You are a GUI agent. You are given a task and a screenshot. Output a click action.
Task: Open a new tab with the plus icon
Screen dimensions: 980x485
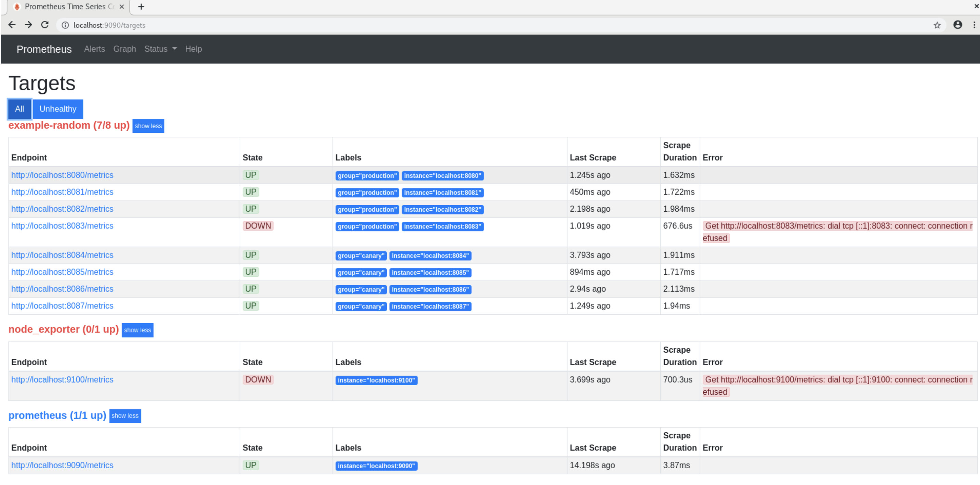click(x=141, y=6)
